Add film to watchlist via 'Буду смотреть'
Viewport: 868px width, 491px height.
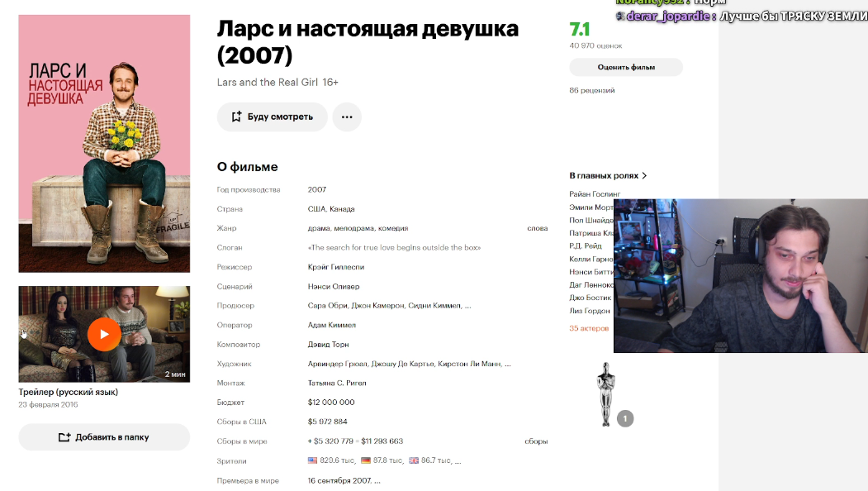tap(273, 117)
